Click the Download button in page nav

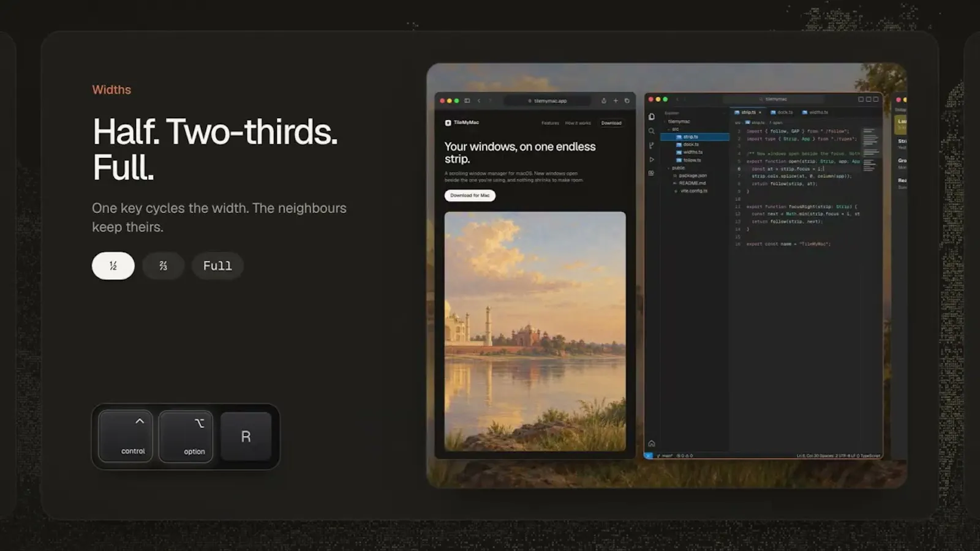click(611, 123)
